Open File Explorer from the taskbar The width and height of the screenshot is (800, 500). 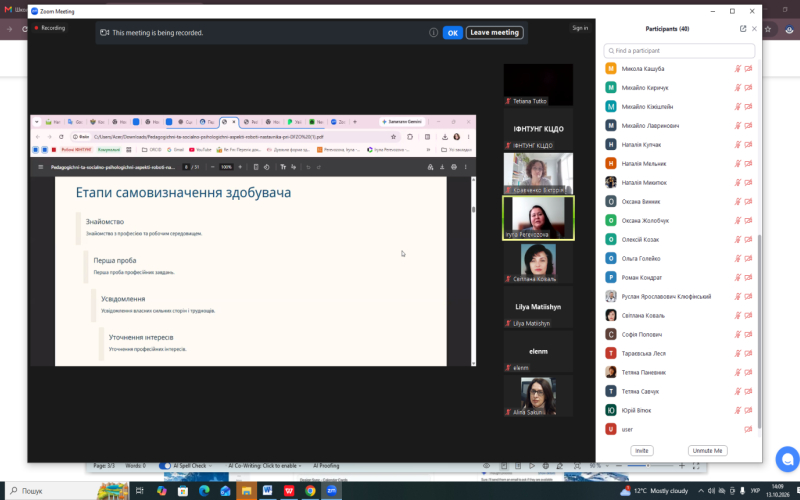(246, 491)
